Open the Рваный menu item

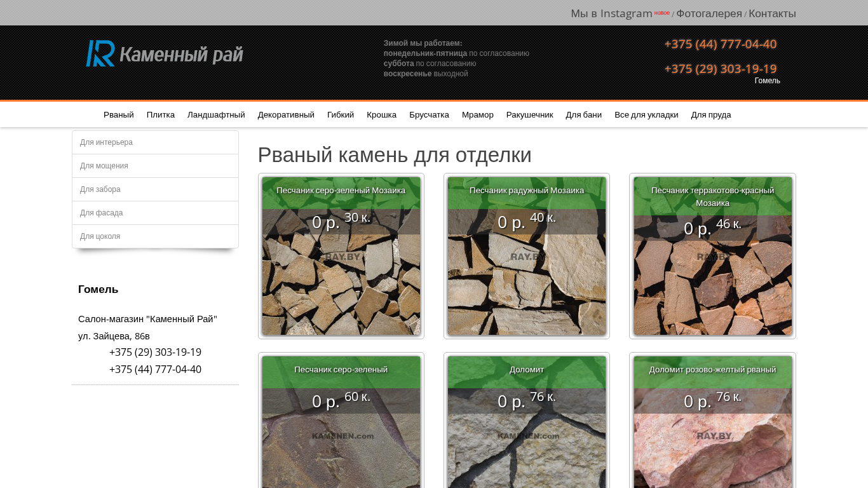pos(119,115)
